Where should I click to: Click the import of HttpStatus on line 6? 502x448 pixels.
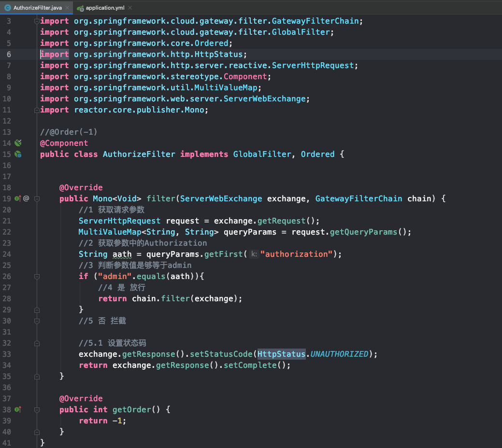[x=143, y=55]
